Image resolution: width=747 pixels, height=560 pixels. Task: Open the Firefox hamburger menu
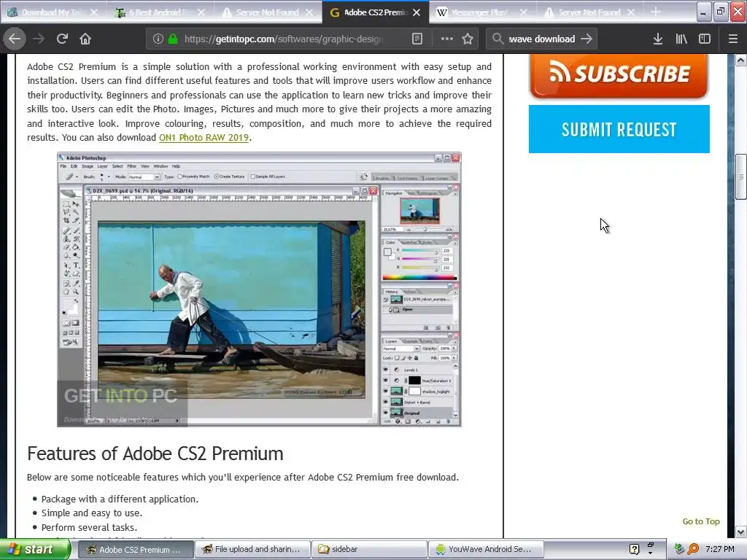point(732,39)
